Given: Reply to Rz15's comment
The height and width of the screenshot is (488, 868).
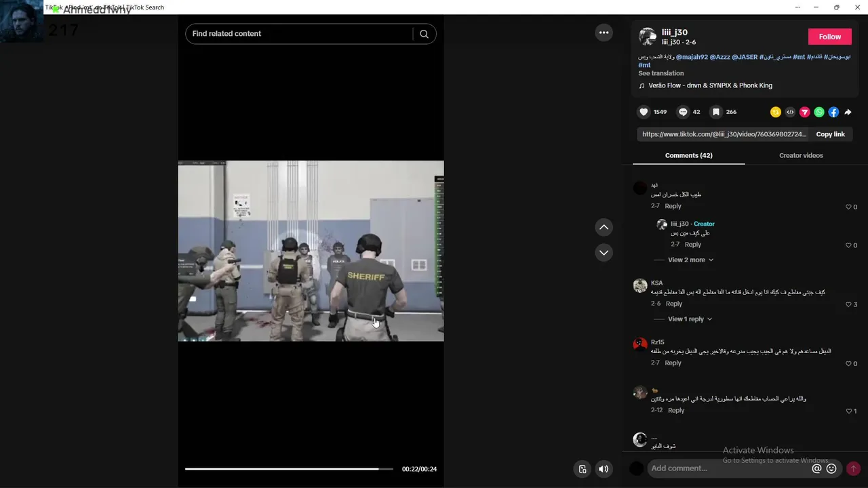Looking at the screenshot, I should (x=673, y=363).
